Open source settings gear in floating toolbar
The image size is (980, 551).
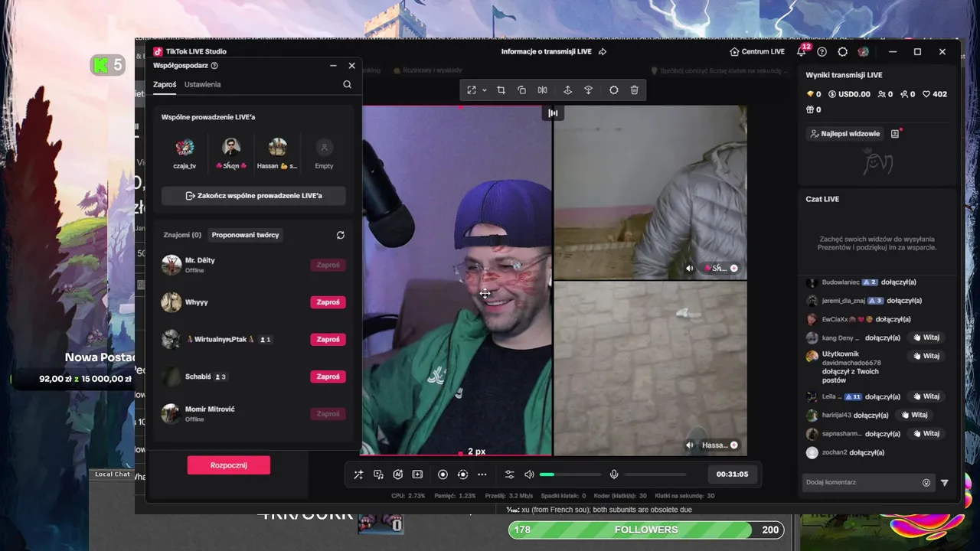click(613, 90)
